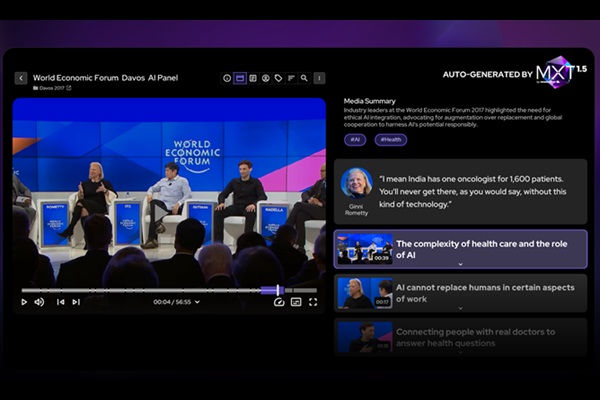Click the large play overlay on the video
Image resolution: width=600 pixels, height=400 pixels.
[x=161, y=213]
